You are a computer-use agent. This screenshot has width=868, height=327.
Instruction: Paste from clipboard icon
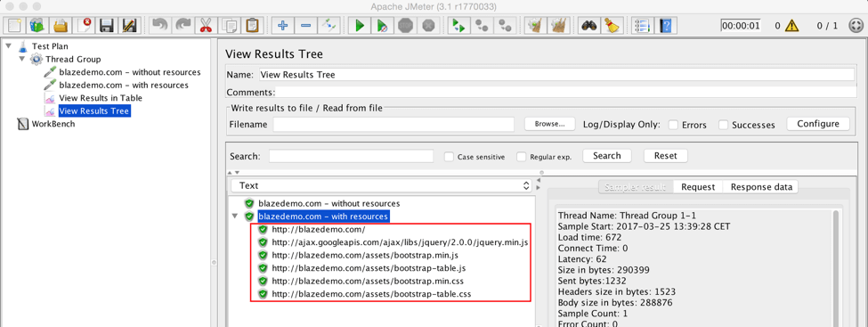[252, 26]
